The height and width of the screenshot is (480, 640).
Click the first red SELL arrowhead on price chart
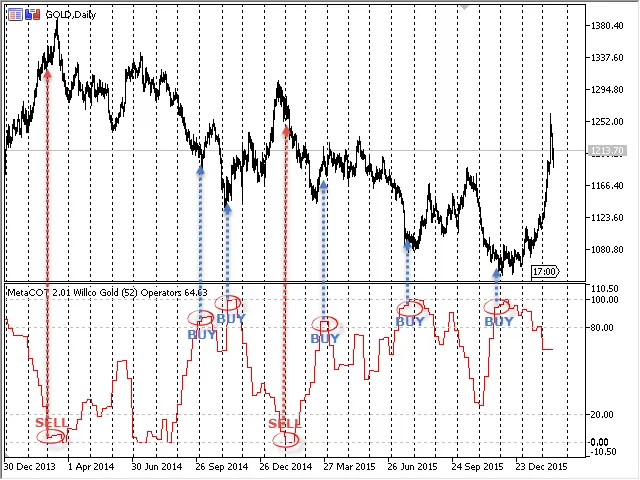coord(47,72)
